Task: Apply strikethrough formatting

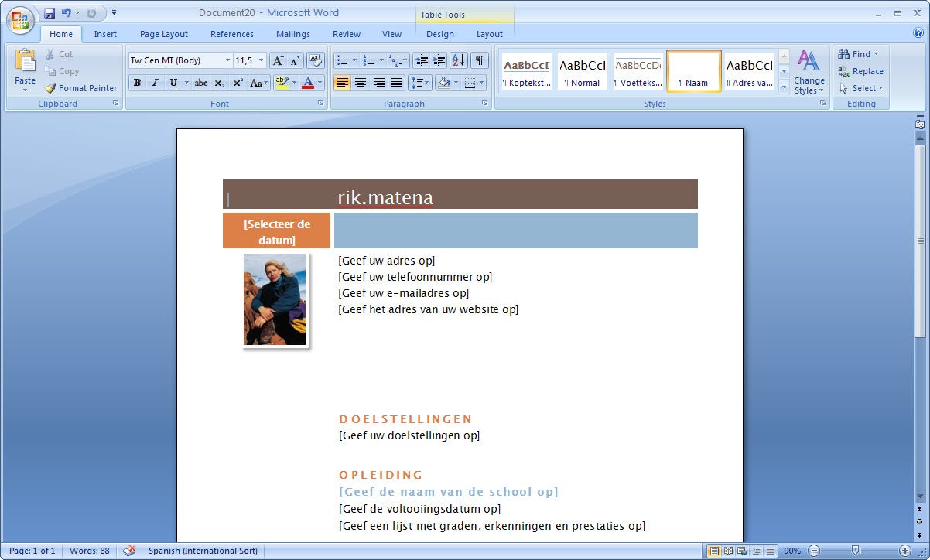Action: (201, 83)
